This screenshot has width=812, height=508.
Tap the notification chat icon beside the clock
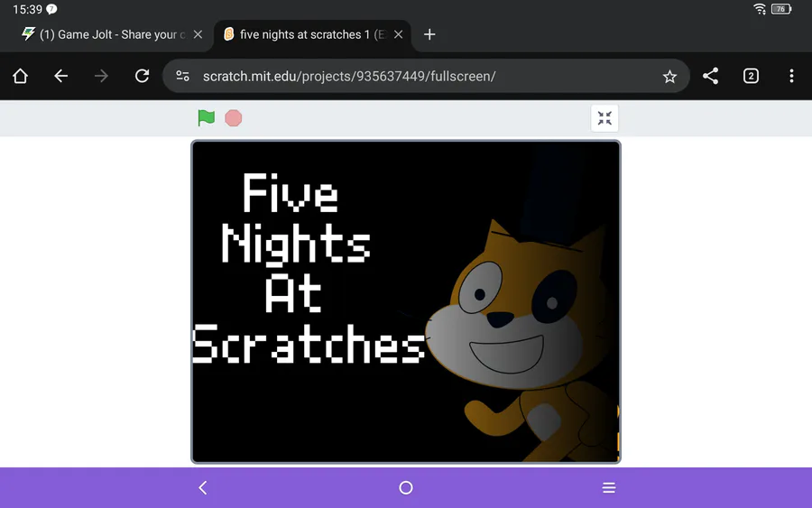(51, 9)
